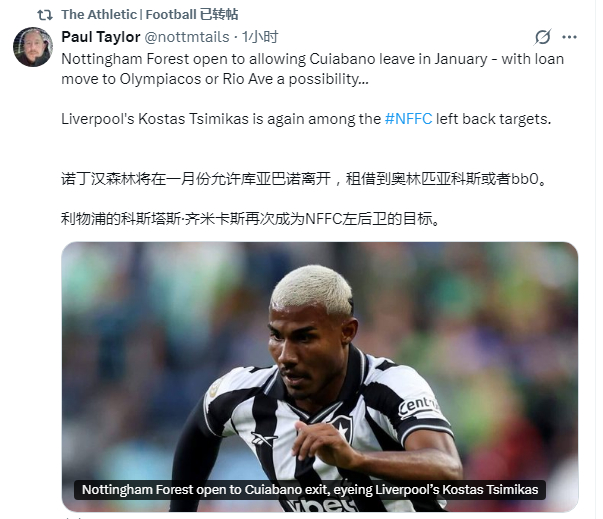The image size is (603, 519).
Task: Select the Chinese line beginning 诺丁汉森林
Action: click(x=304, y=179)
